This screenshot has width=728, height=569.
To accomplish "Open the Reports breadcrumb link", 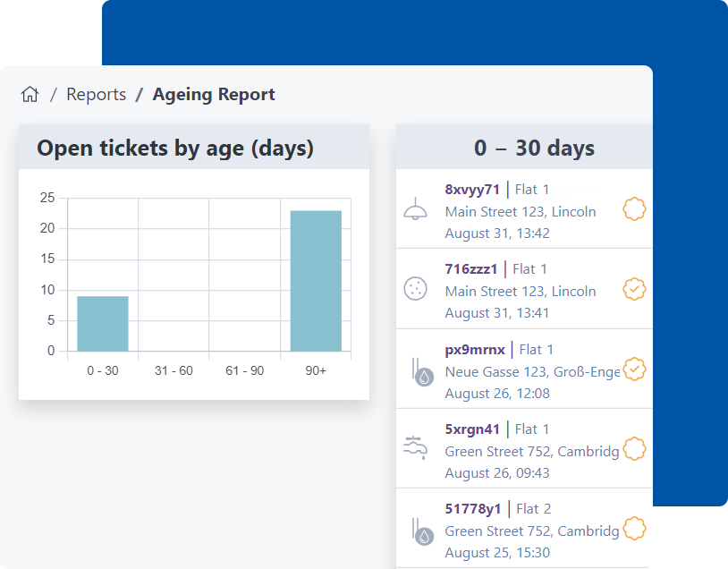I will click(x=96, y=95).
